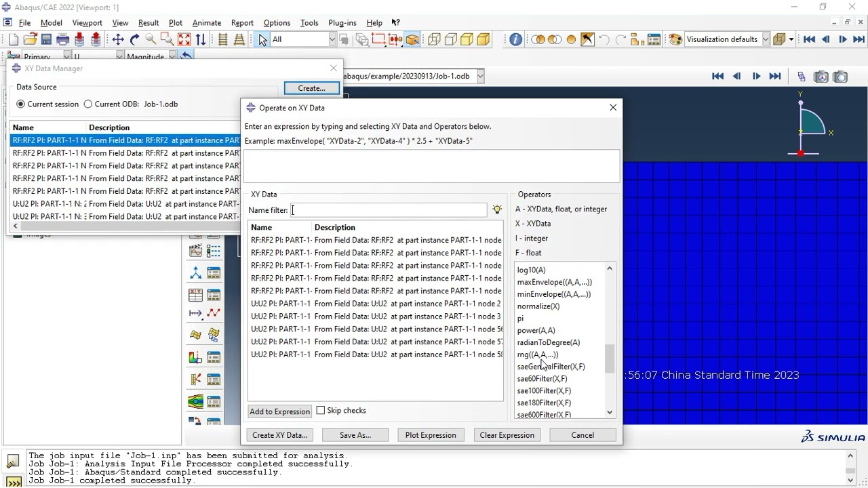
Task: Select the Magnify view tool
Action: pos(151,39)
